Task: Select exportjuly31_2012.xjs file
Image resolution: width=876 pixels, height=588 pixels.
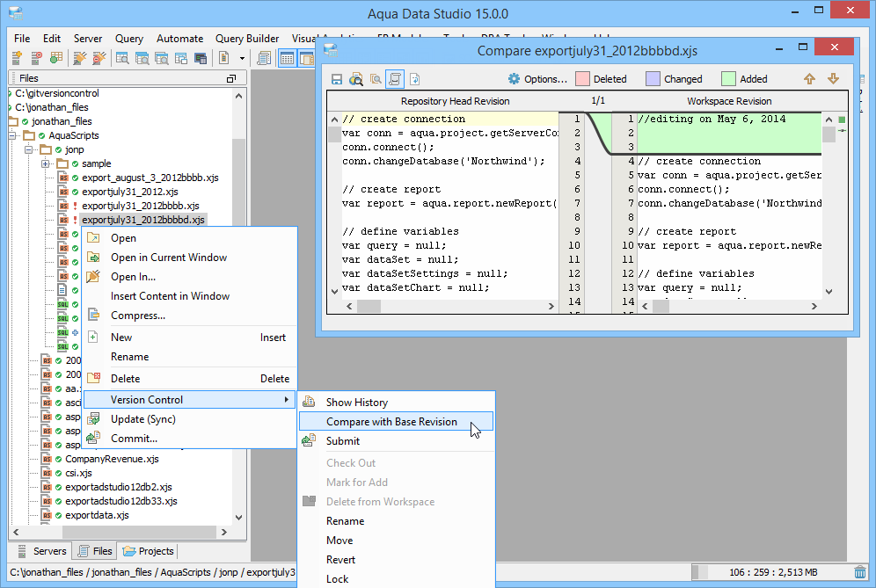Action: point(129,192)
